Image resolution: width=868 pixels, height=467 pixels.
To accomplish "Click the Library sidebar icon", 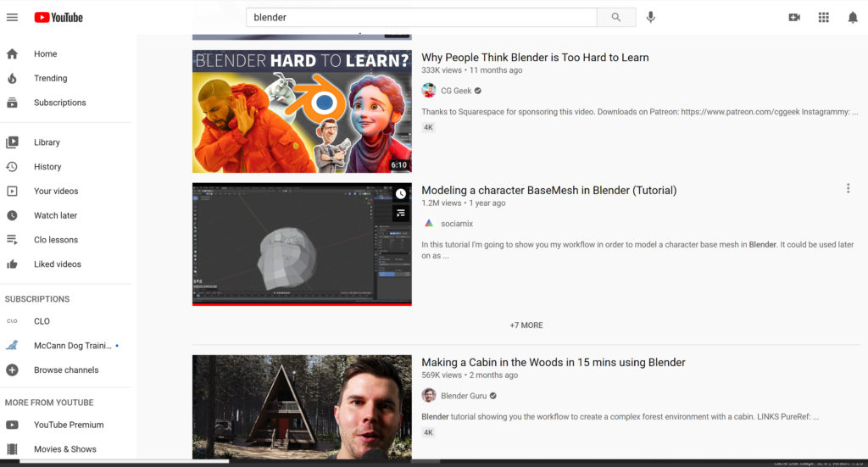I will [x=12, y=142].
